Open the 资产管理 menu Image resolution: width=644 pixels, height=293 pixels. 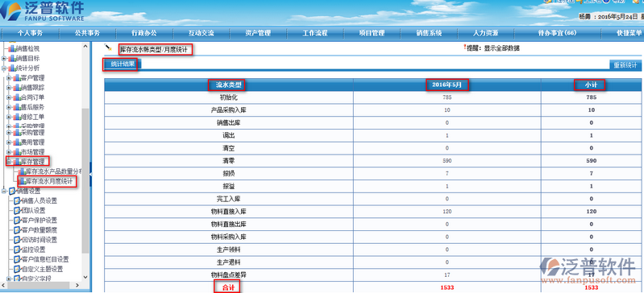tap(258, 33)
